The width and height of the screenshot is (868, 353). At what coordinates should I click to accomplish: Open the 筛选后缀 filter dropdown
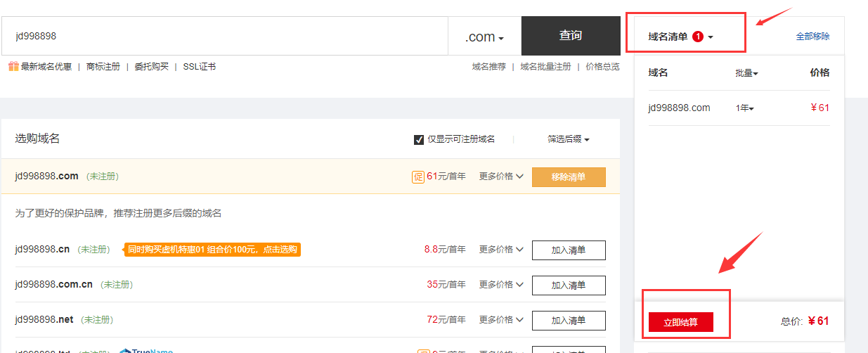pos(568,139)
